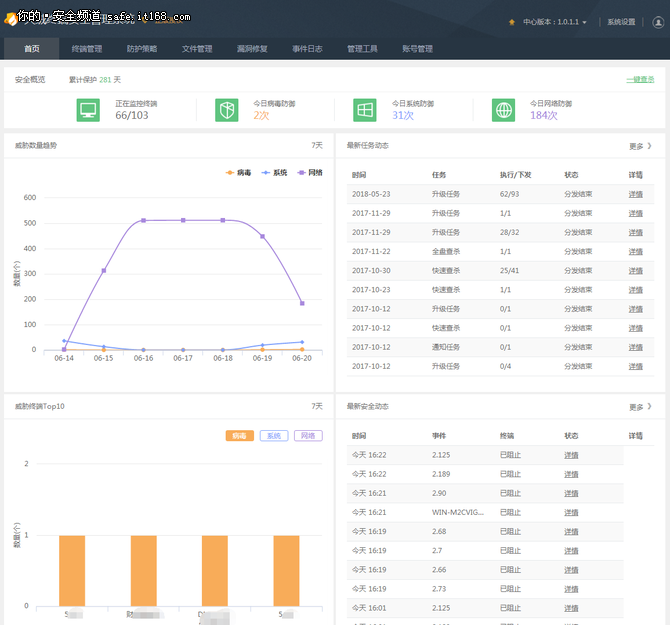The height and width of the screenshot is (625, 670).
Task: Select the blue 系统 filter in Top10 panel
Action: point(274,436)
